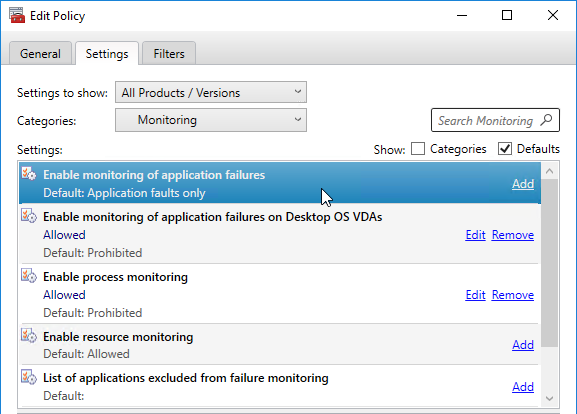Image resolution: width=577 pixels, height=414 pixels.
Task: Click icon beside Enable monitoring of application failures
Action: 29,173
